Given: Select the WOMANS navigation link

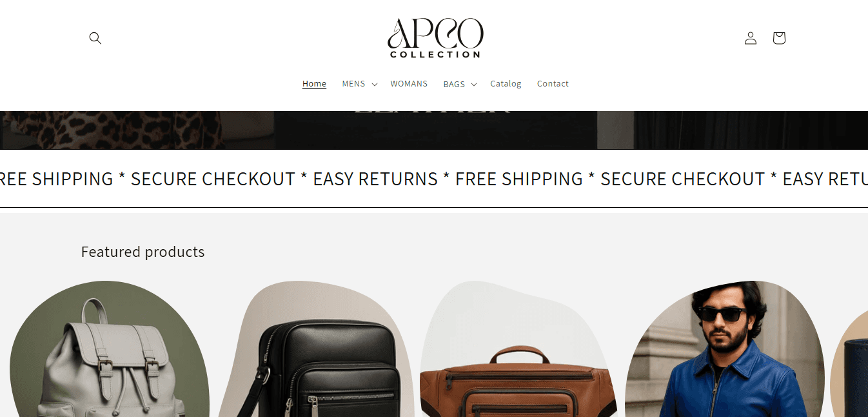Looking at the screenshot, I should pos(409,84).
